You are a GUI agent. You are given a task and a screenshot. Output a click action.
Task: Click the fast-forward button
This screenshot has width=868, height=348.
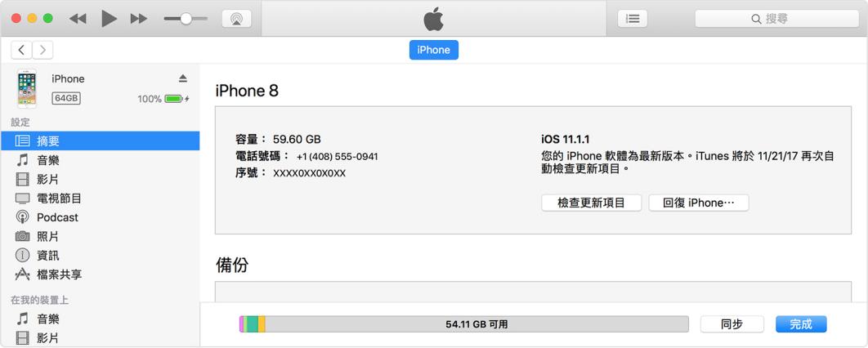pyautogui.click(x=138, y=19)
